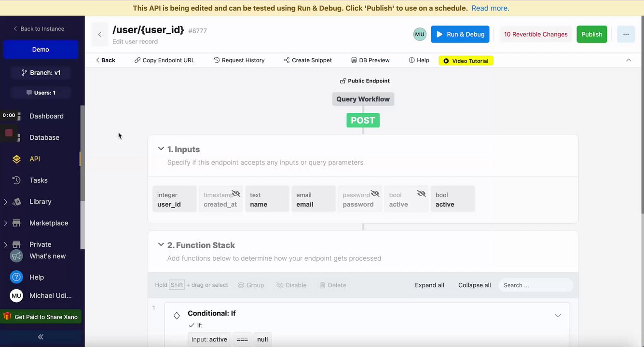The height and width of the screenshot is (347, 644).
Task: Open the Help question mark icon
Action: click(16, 277)
